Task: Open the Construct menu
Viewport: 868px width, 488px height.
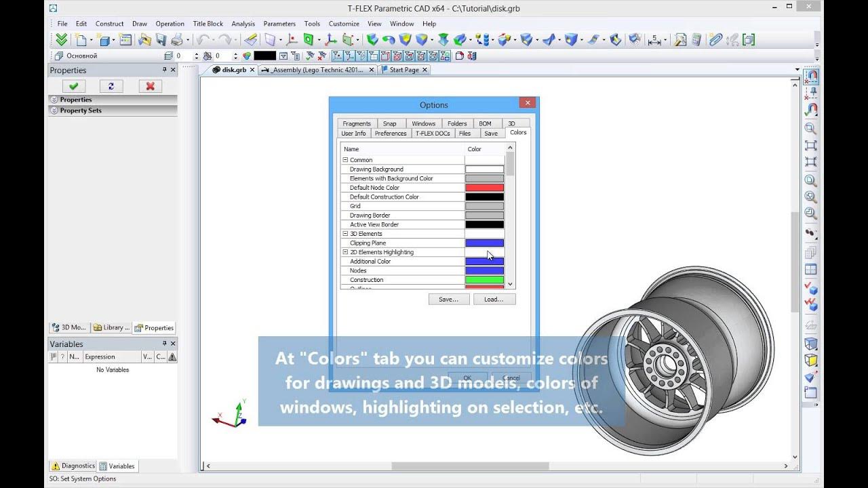Action: tap(110, 24)
